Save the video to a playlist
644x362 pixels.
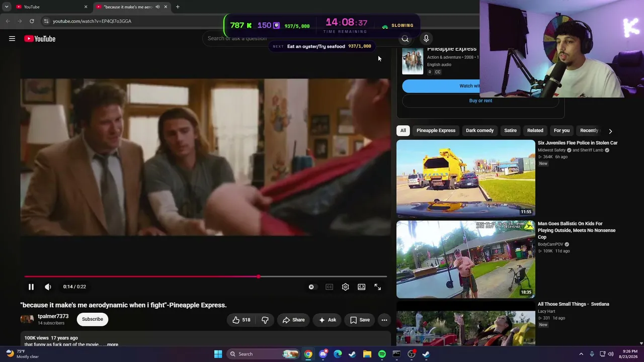pos(360,320)
